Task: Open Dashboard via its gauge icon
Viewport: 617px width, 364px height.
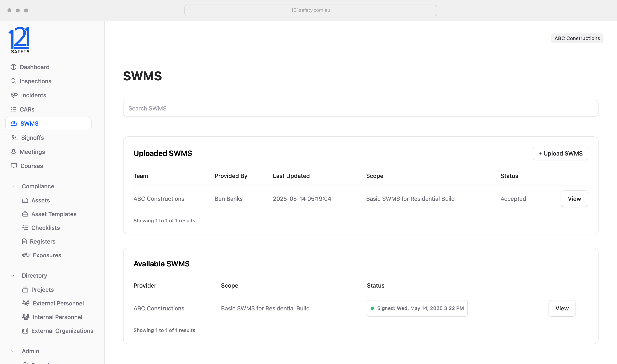Action: [13, 67]
